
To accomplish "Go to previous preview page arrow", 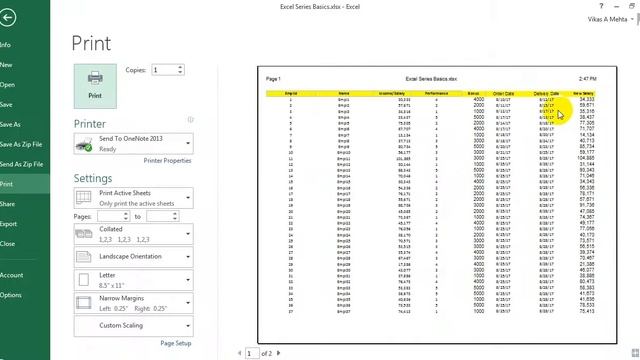I will pyautogui.click(x=240, y=353).
